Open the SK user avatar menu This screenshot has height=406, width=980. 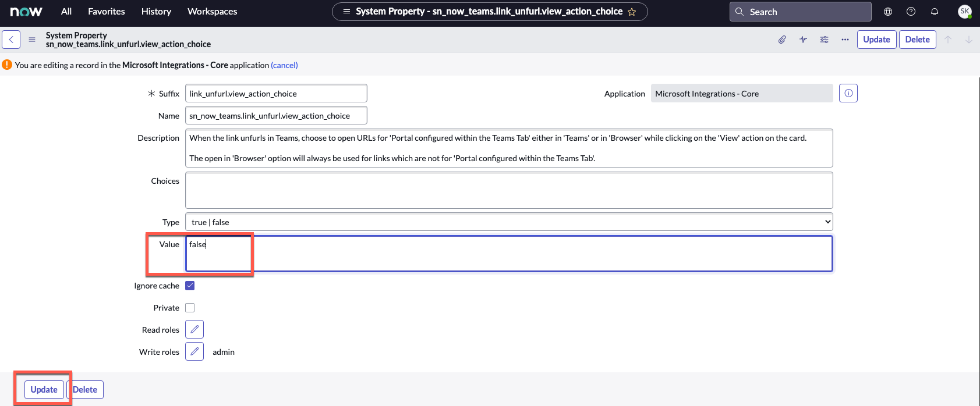pos(965,12)
